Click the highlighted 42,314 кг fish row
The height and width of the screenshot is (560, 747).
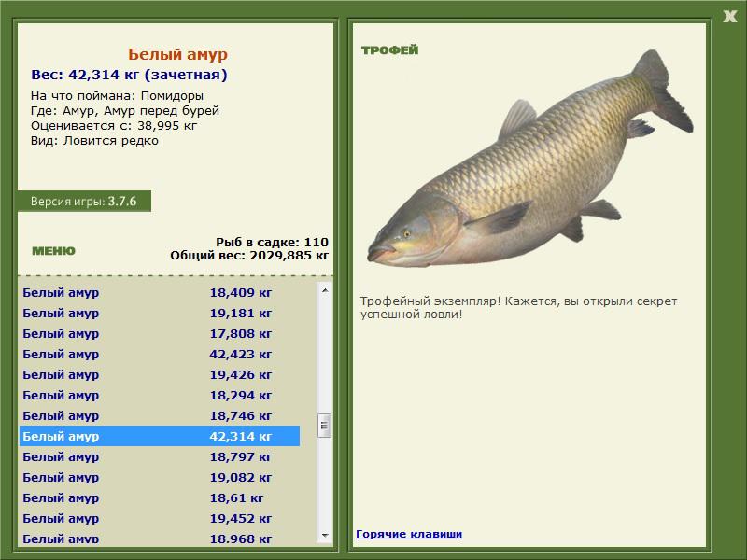pyautogui.click(x=160, y=436)
